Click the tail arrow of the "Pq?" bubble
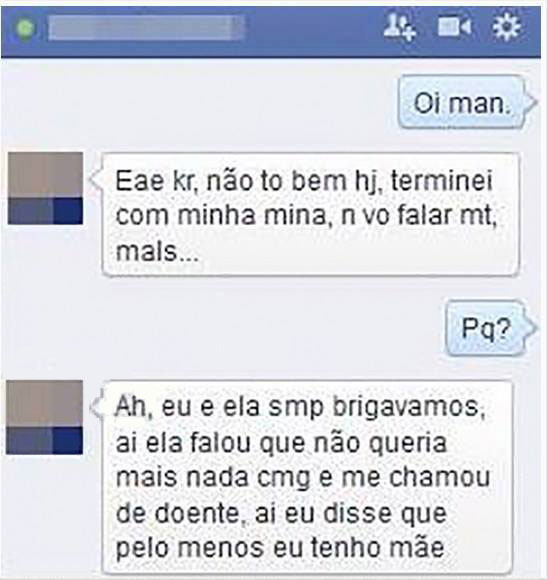Screen dimensions: 547x580 530,328
